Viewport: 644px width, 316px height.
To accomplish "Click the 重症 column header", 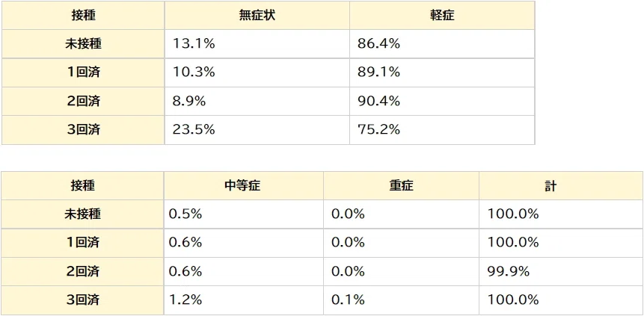I will pyautogui.click(x=401, y=186).
